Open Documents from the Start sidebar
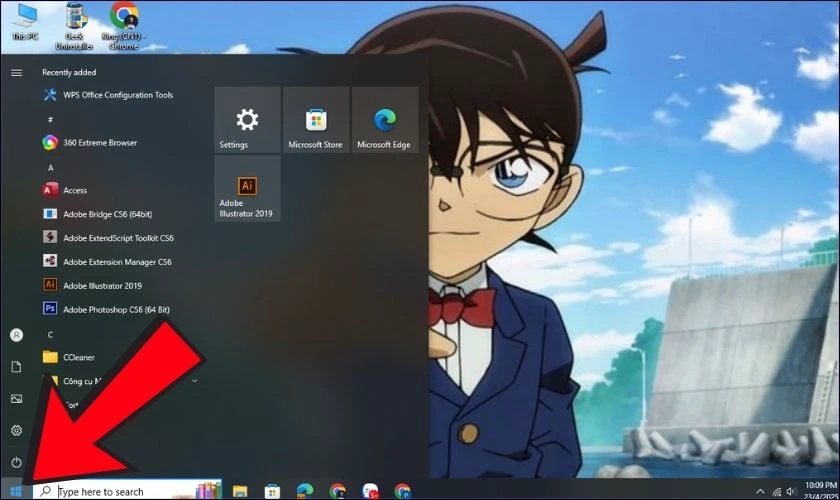840x500 pixels. (x=17, y=367)
